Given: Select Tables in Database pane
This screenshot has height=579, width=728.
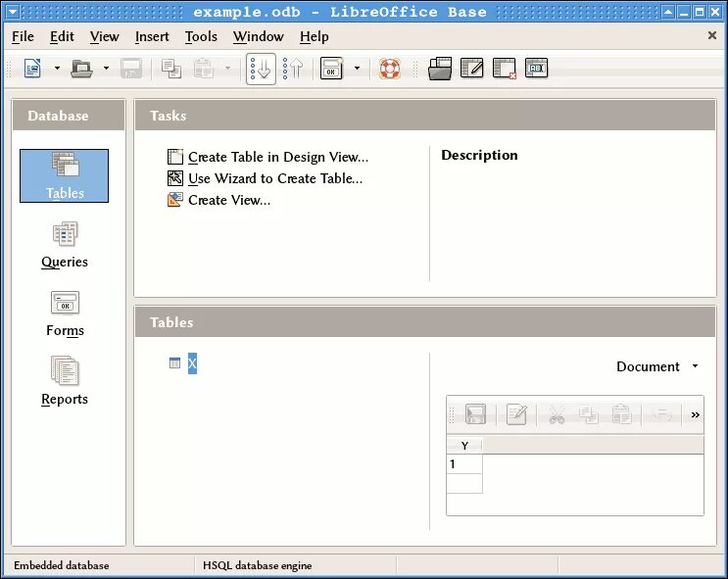Looking at the screenshot, I should 64,175.
